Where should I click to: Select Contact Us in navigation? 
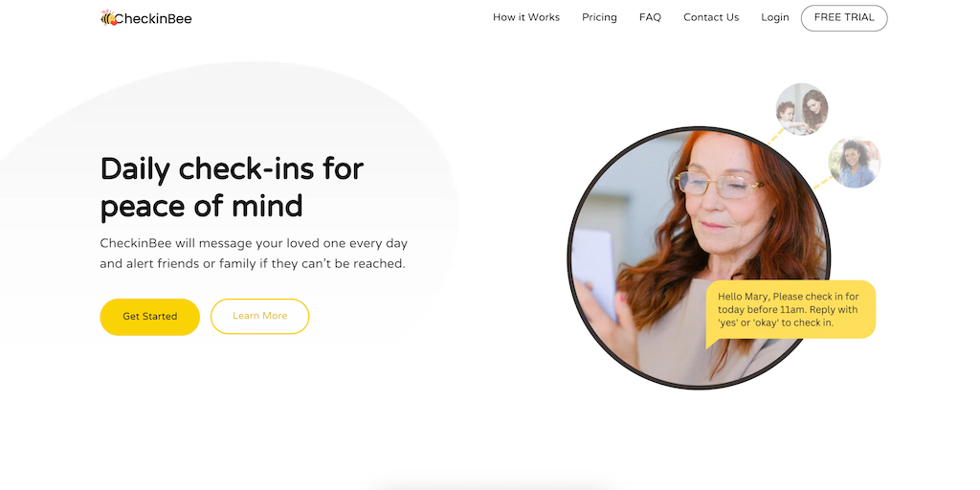[x=711, y=17]
